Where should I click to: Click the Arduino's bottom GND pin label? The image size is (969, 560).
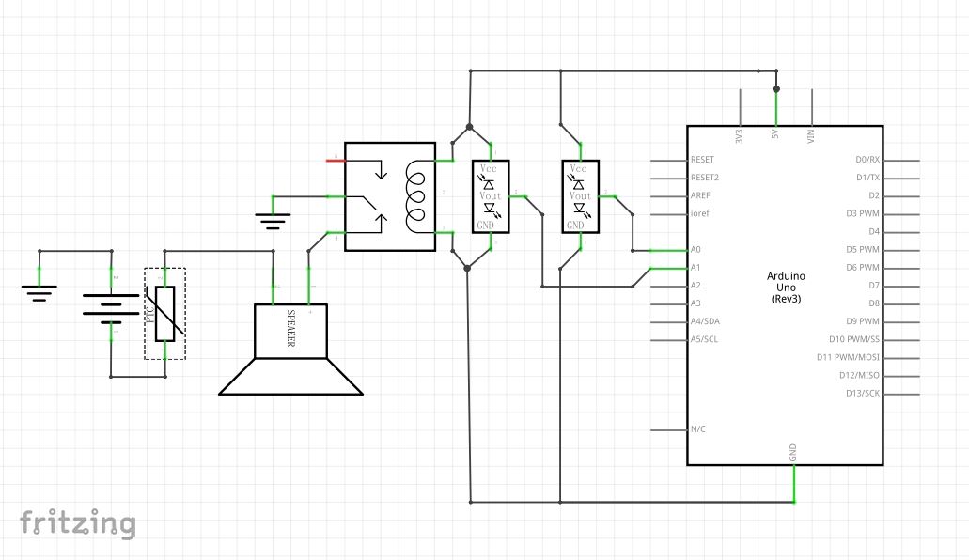coord(793,453)
